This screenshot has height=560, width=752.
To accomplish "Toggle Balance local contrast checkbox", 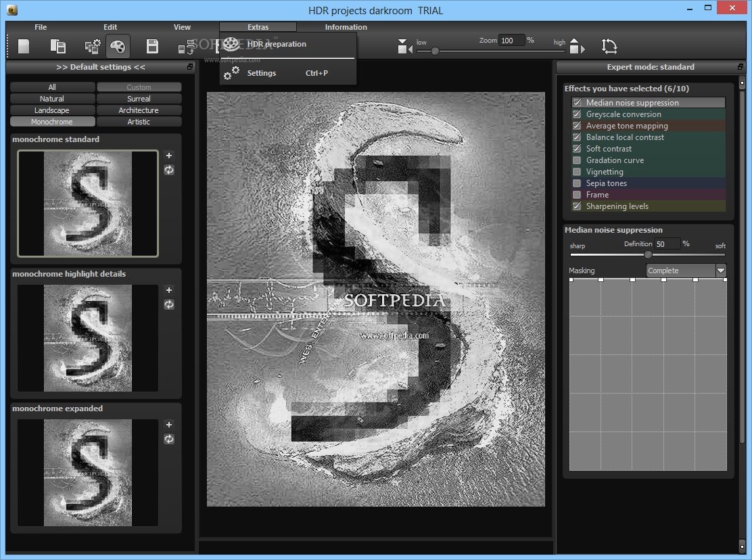I will [x=577, y=137].
